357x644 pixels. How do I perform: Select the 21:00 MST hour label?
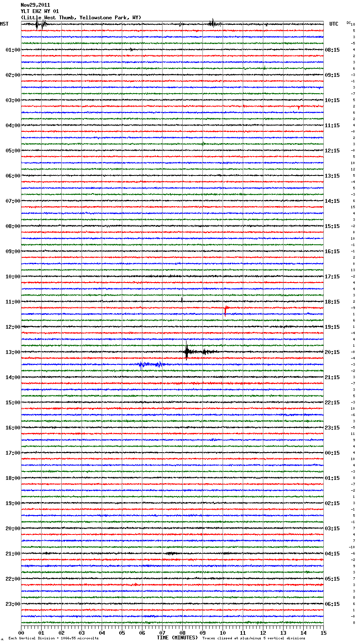13,554
